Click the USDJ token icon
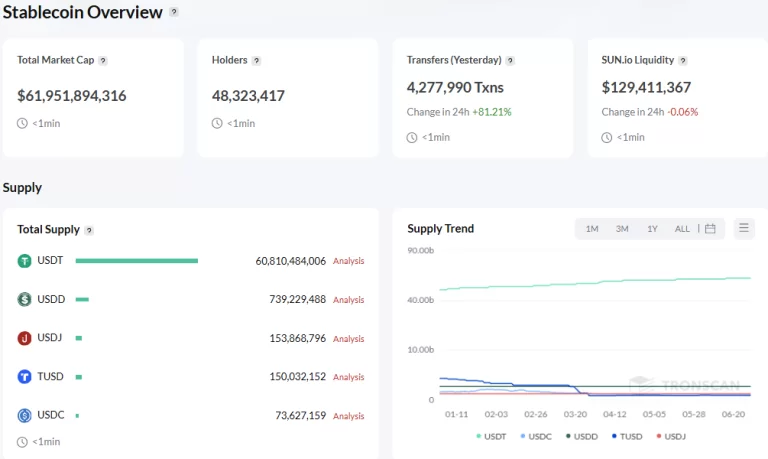This screenshot has width=768, height=459. 25,338
